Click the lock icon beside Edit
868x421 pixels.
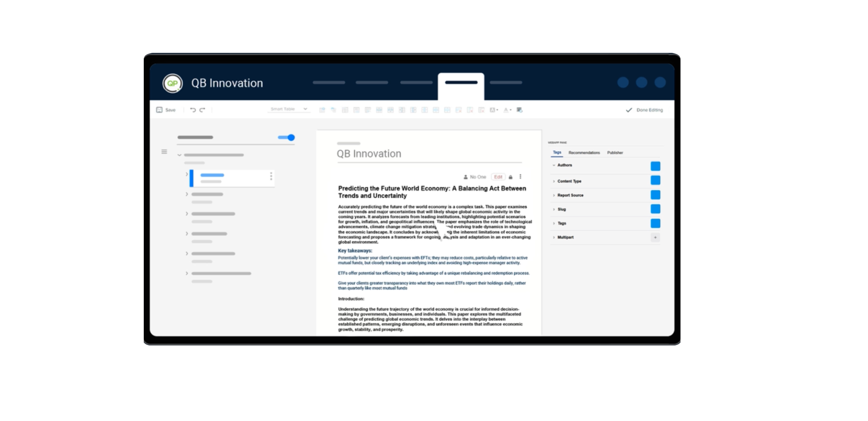pyautogui.click(x=511, y=177)
